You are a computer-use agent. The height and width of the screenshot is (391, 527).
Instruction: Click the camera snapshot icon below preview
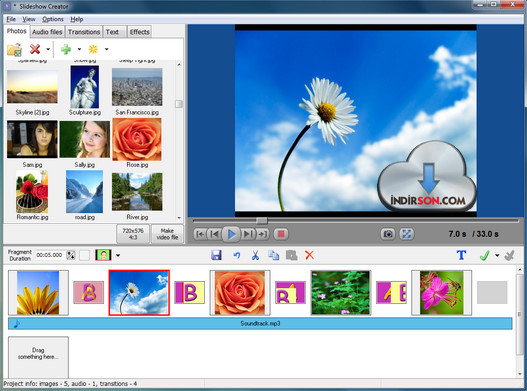(388, 234)
